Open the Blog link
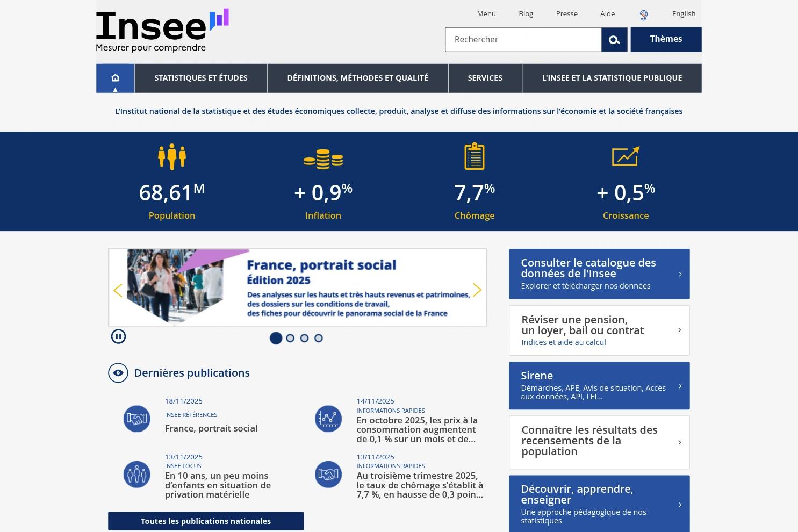Screen dimensions: 798x532 click(x=526, y=14)
